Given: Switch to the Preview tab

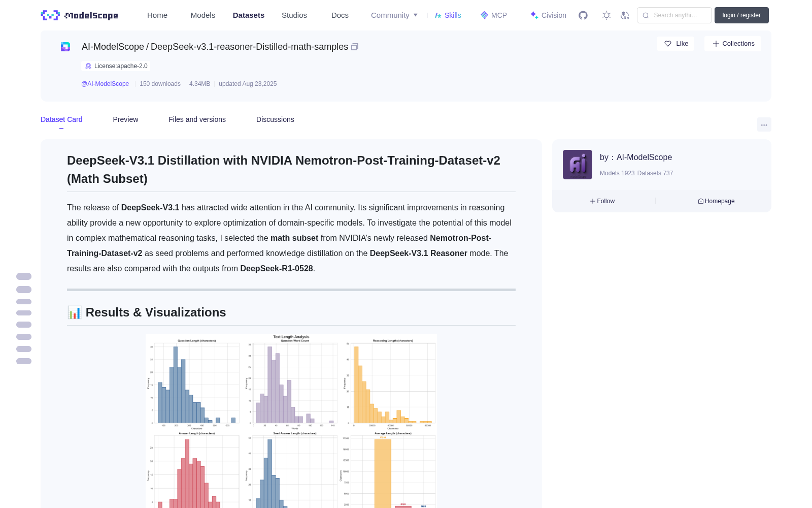Looking at the screenshot, I should point(125,119).
